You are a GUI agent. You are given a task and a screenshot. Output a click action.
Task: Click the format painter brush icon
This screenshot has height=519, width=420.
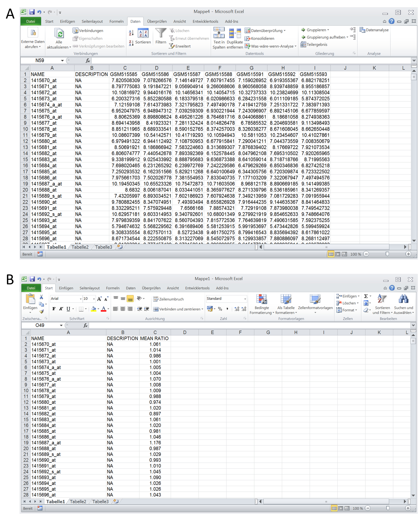pos(42,312)
